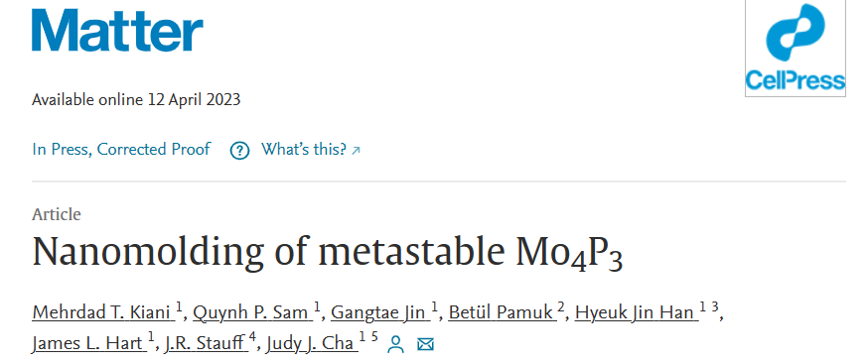Open the CellPress logo image
Viewport: 868px width, 363px height.
pyautogui.click(x=795, y=49)
